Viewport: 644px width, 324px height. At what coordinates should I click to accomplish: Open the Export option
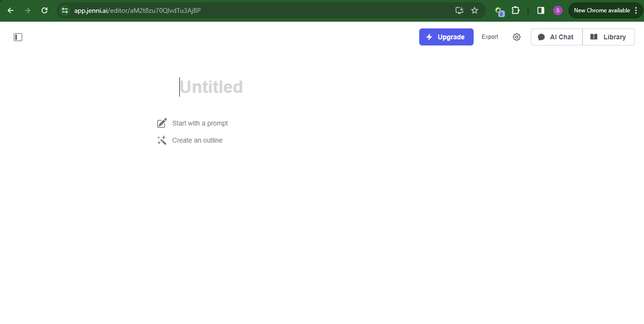(490, 37)
